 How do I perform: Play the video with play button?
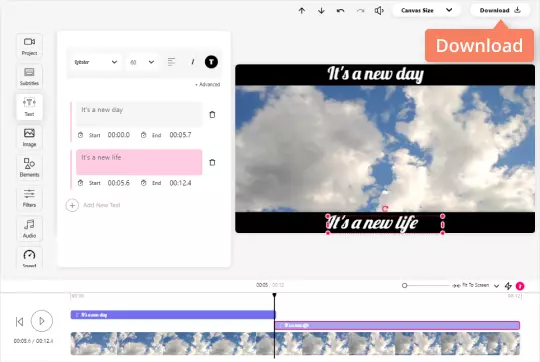42,321
